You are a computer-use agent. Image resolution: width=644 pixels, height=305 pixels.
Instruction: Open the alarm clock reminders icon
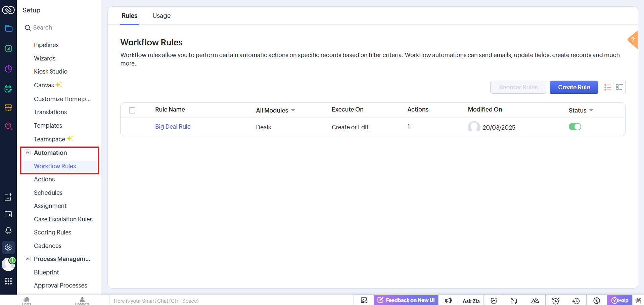click(556, 301)
